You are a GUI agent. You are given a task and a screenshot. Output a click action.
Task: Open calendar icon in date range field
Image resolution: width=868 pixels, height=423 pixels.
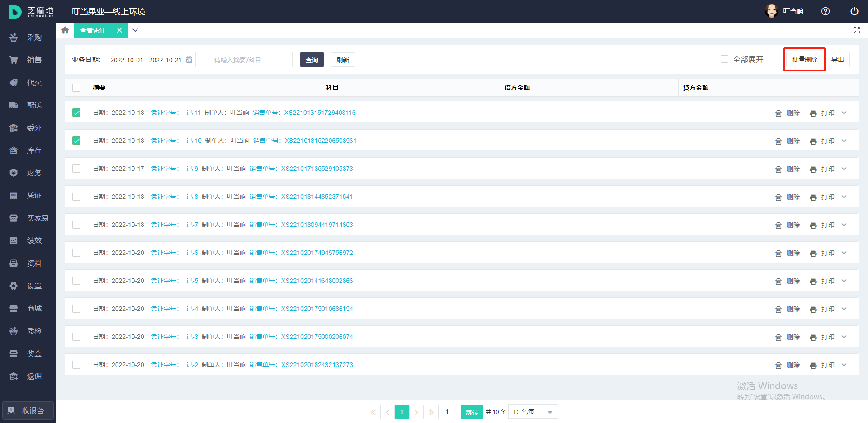click(x=189, y=60)
